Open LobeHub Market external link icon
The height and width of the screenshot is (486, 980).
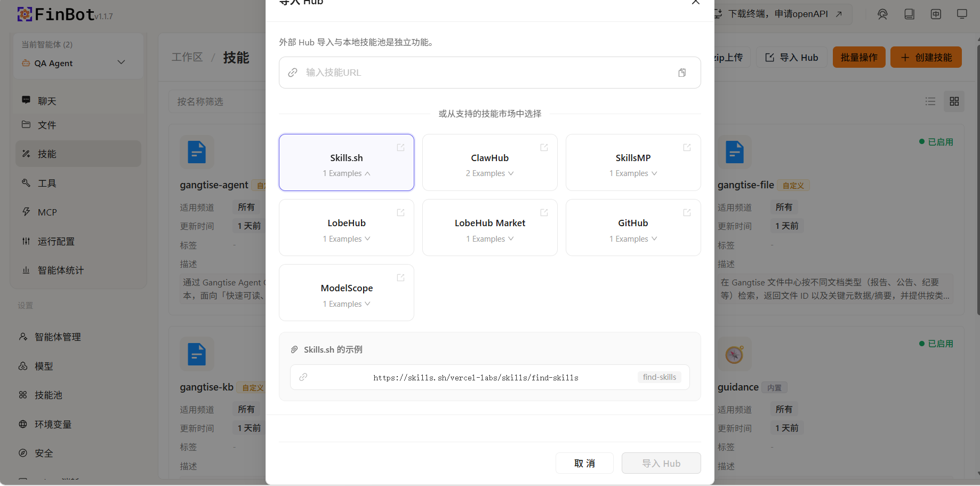click(544, 212)
